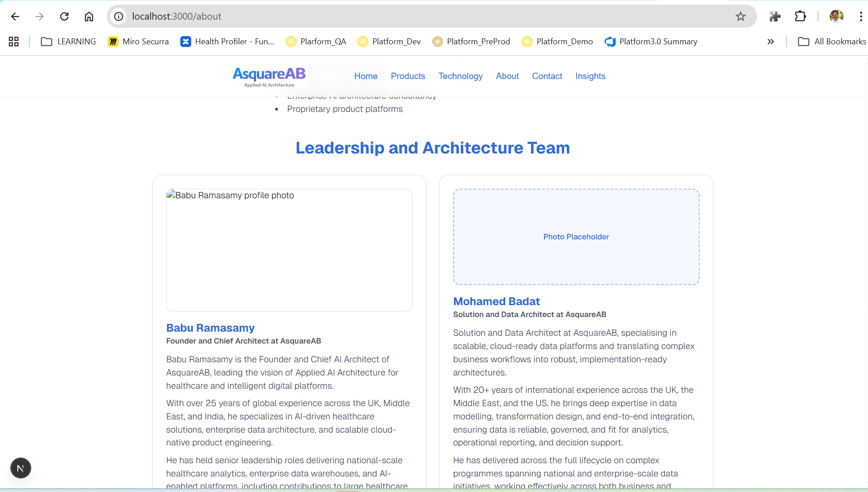Open the All Bookmarks folder
The image size is (868, 492).
831,41
